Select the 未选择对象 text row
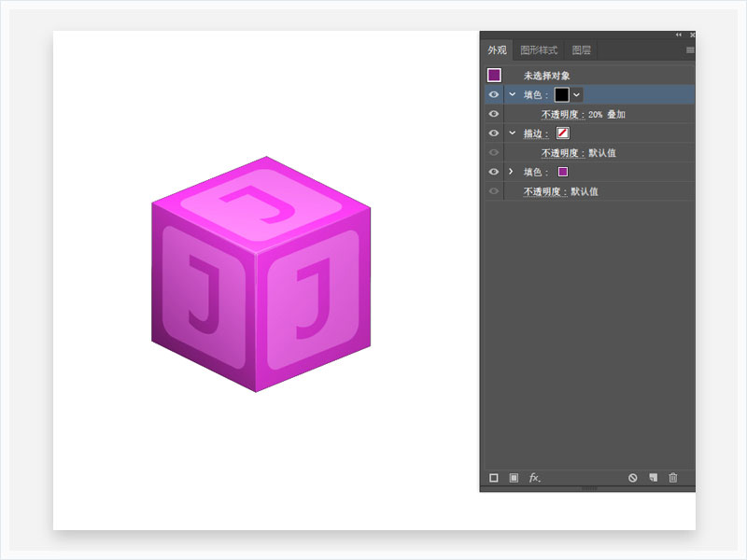747x560 pixels. click(546, 76)
